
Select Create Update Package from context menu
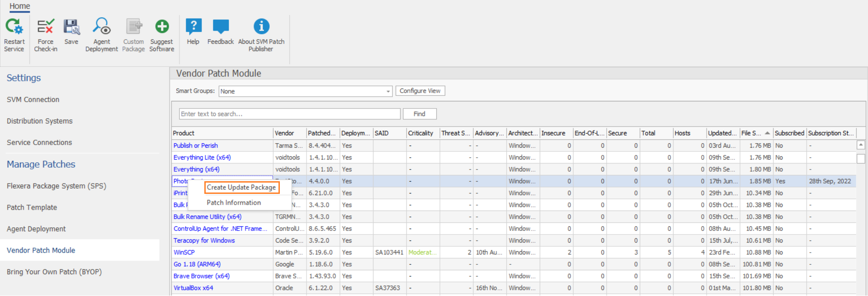point(241,188)
